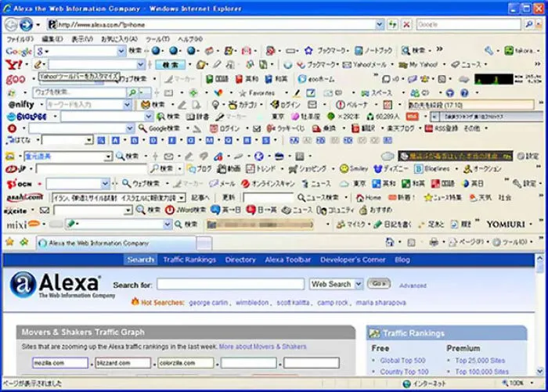Click the Global Top 500 link

(x=402, y=360)
